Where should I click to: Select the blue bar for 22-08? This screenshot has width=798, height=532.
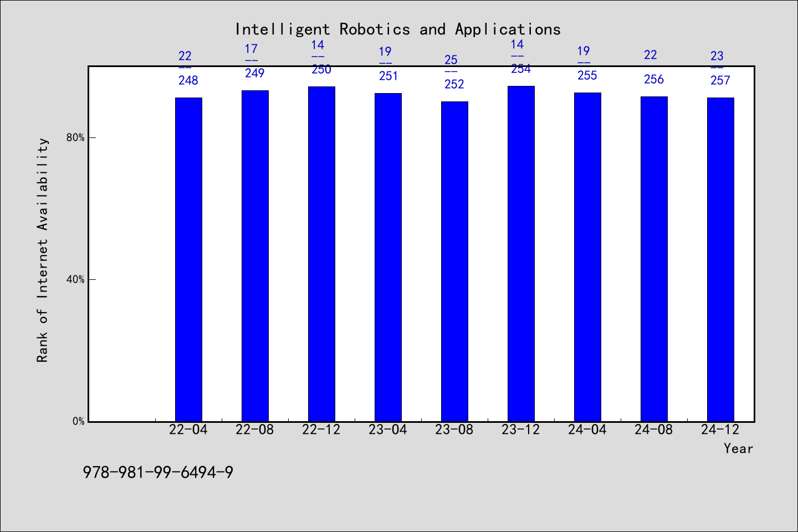[255, 256]
